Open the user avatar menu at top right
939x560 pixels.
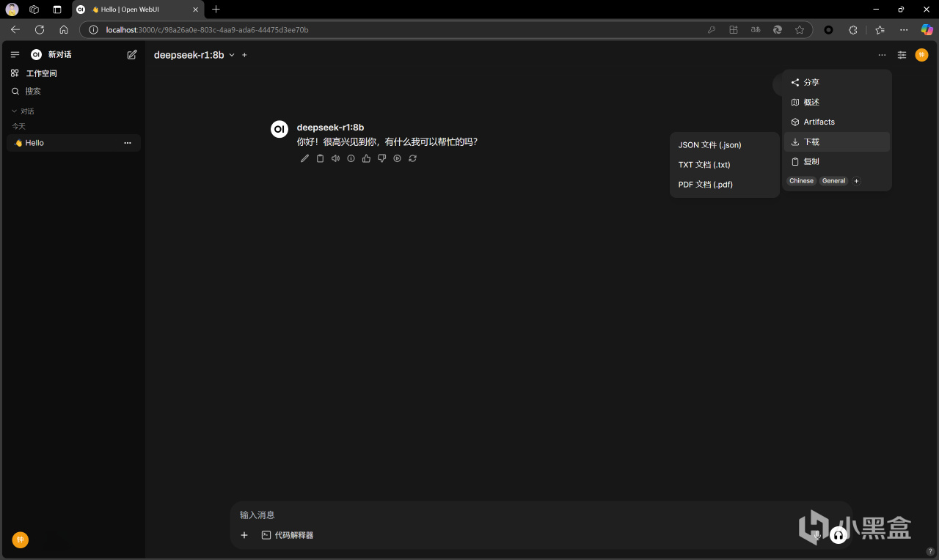click(x=922, y=55)
